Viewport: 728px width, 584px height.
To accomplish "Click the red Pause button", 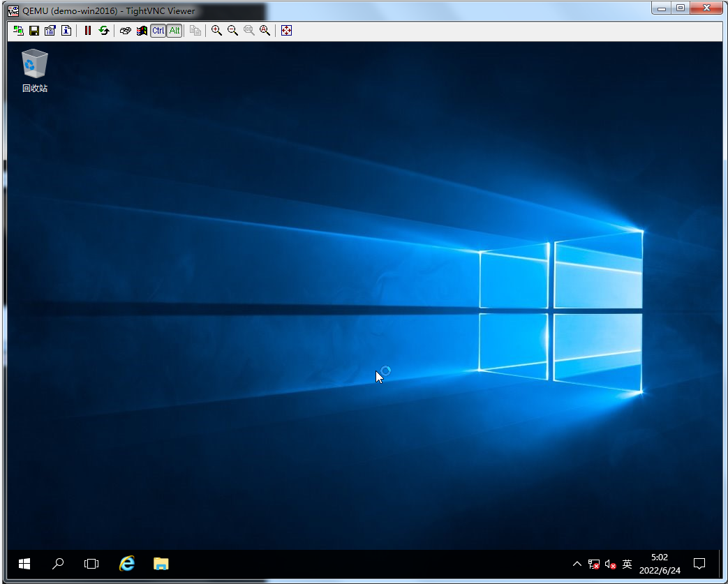I will point(88,31).
